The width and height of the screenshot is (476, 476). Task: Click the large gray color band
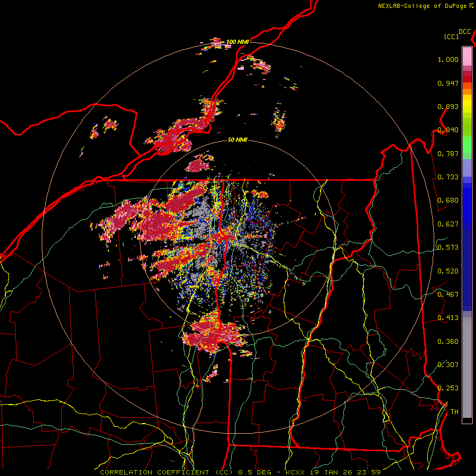pos(467,368)
